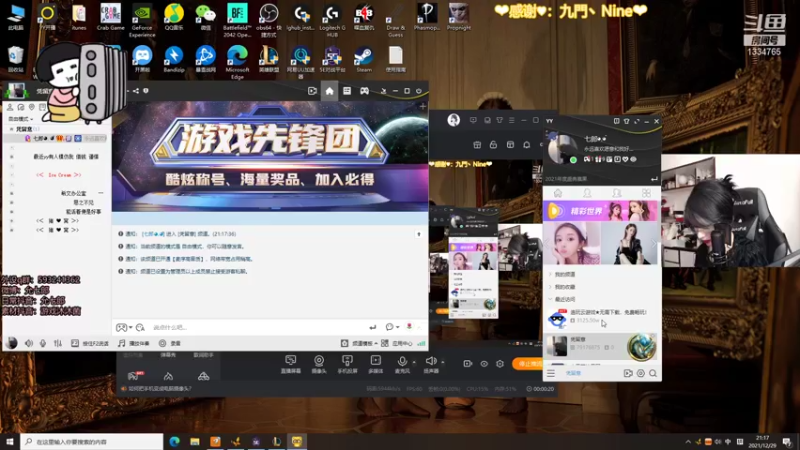Image resolution: width=800 pixels, height=450 pixels.
Task: Open Crab Game desktop shortcut
Action: click(x=111, y=17)
